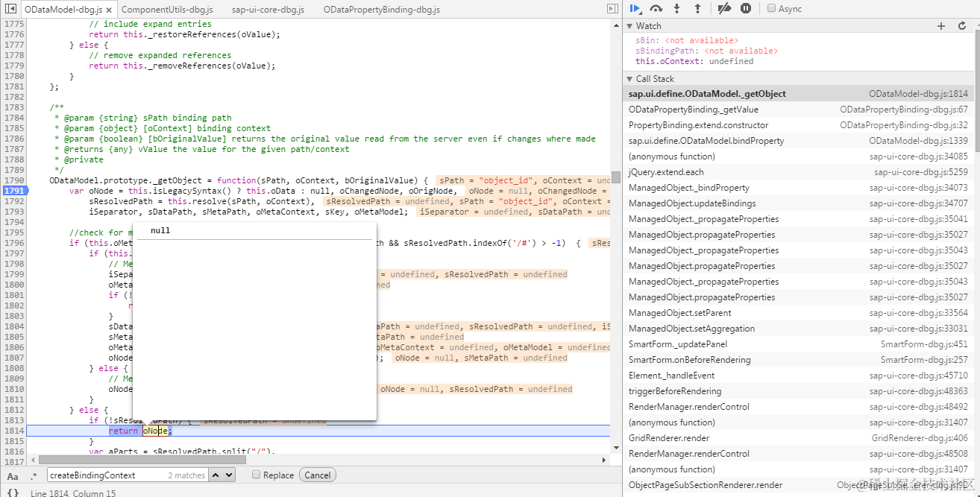The height and width of the screenshot is (497, 980).
Task: Click the breakpoint on line 1791
Action: [x=14, y=191]
